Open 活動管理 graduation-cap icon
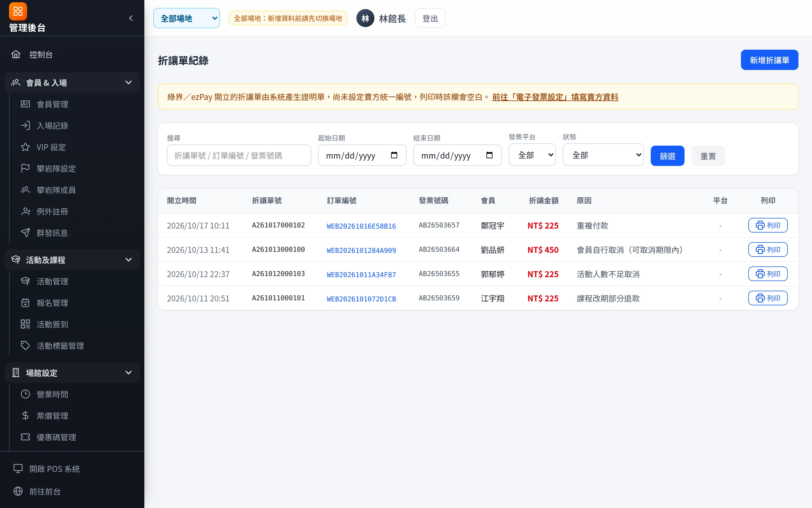This screenshot has width=812, height=508. tap(25, 281)
